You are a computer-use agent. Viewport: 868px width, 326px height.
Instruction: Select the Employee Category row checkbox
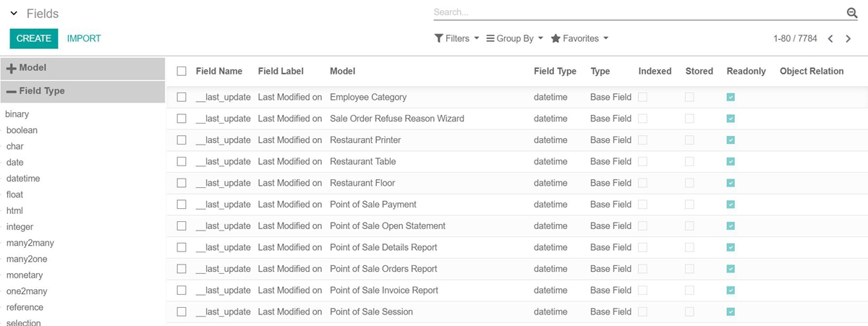182,97
